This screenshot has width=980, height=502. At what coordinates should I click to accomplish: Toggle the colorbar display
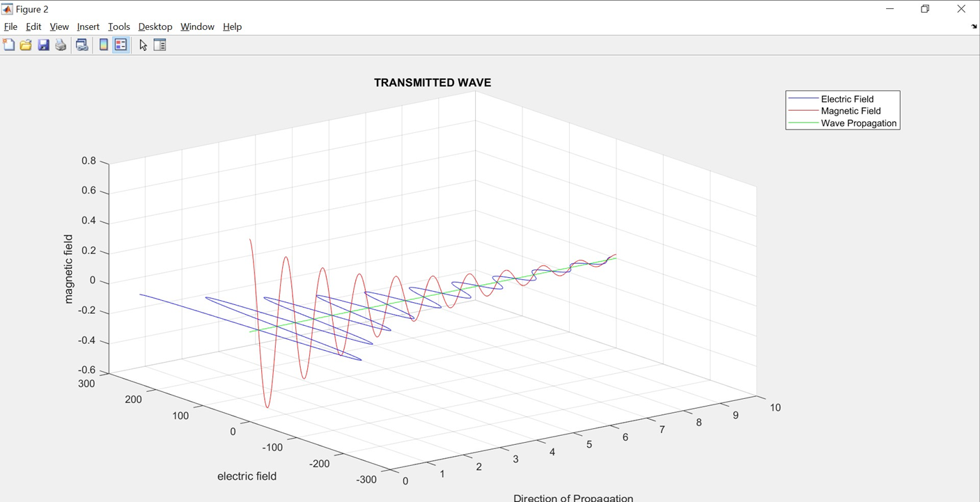click(102, 44)
